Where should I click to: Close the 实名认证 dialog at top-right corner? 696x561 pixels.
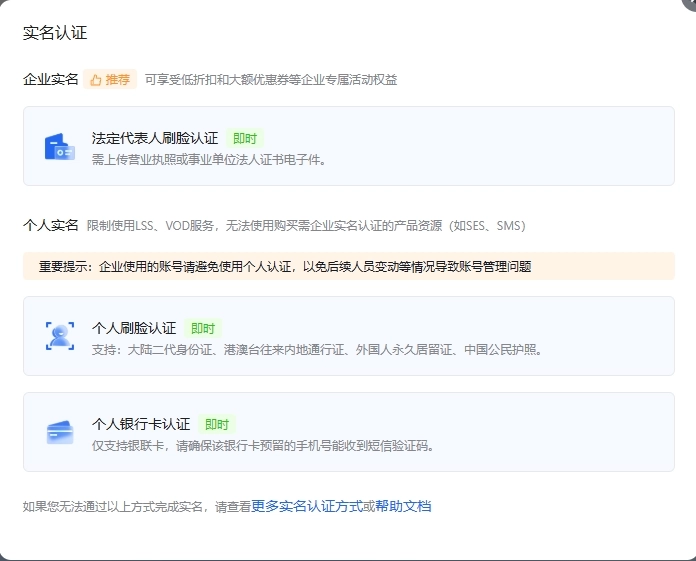[689, 3]
